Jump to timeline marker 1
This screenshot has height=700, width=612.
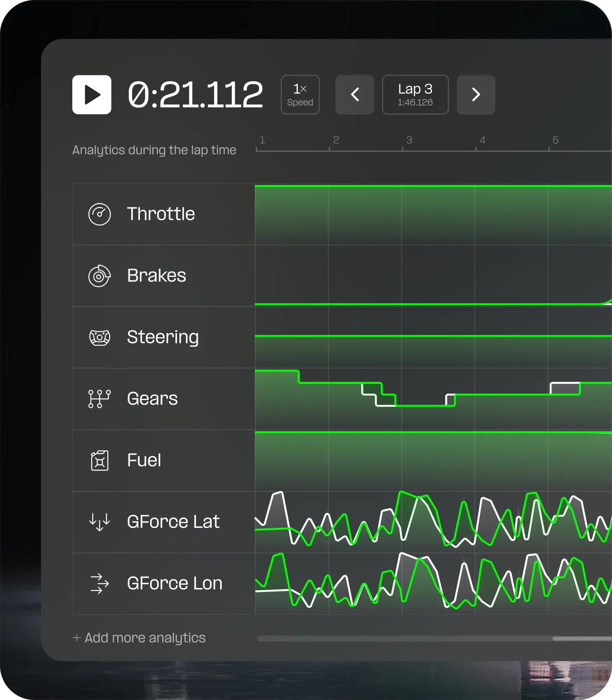coord(262,140)
